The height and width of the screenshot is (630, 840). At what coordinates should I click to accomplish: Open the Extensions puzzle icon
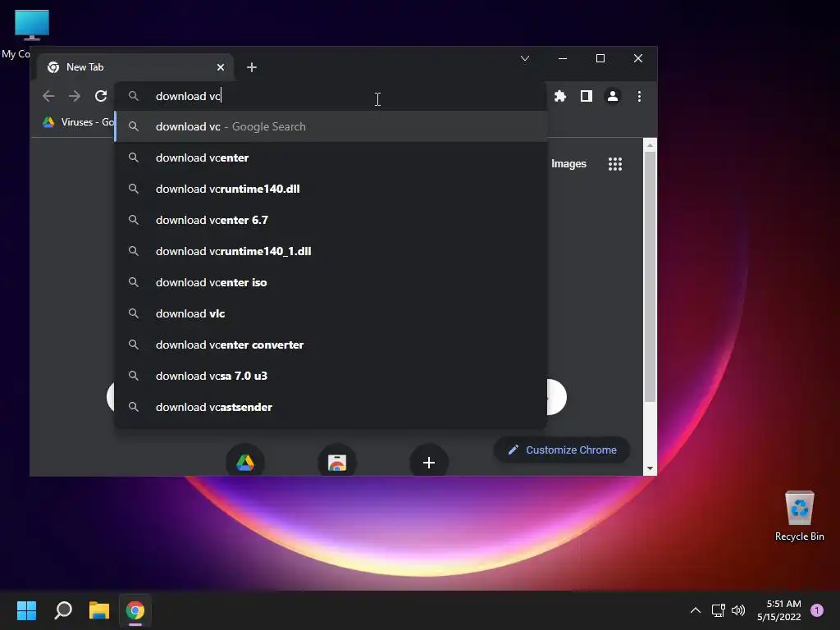560,97
